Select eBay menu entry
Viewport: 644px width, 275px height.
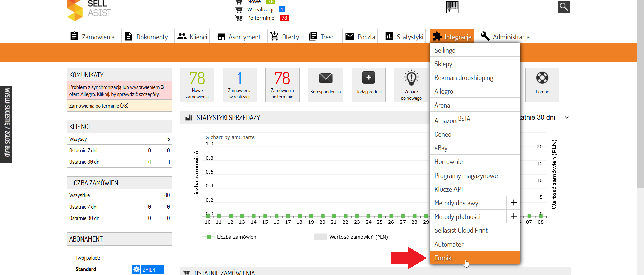point(475,148)
